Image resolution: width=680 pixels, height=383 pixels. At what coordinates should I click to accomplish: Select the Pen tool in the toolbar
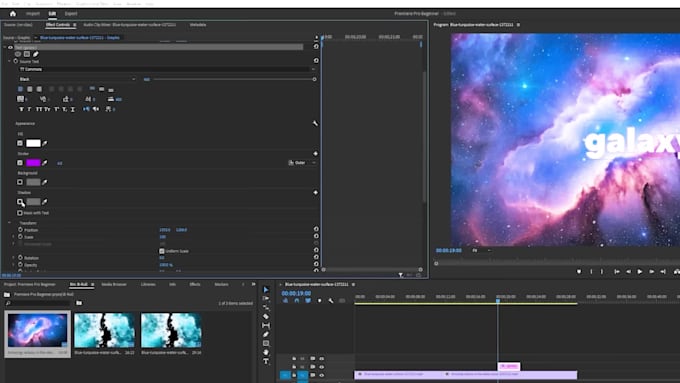click(266, 334)
